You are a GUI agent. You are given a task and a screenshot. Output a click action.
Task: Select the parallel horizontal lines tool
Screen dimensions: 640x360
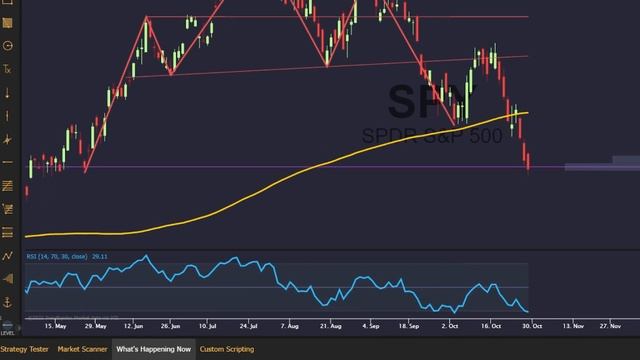point(7,232)
